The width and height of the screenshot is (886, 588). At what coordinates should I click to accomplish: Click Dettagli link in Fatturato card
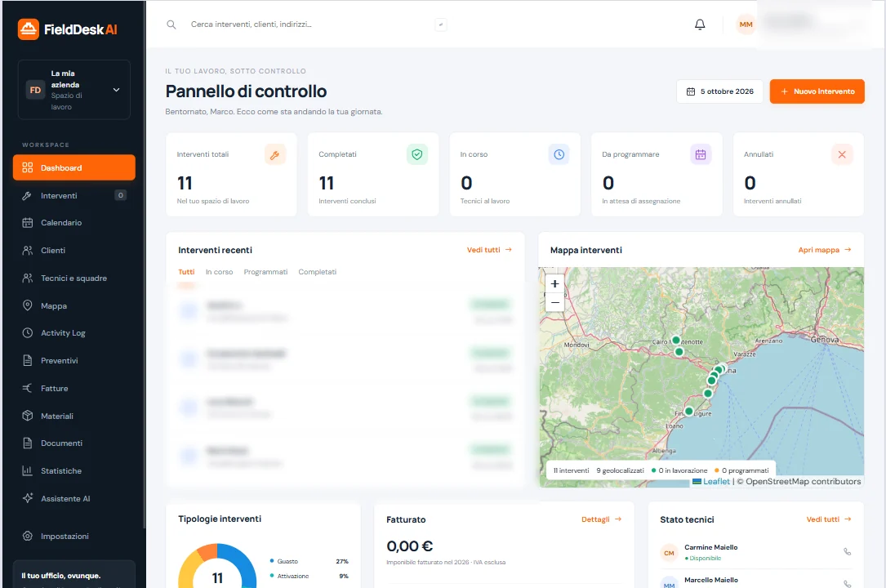tap(601, 519)
